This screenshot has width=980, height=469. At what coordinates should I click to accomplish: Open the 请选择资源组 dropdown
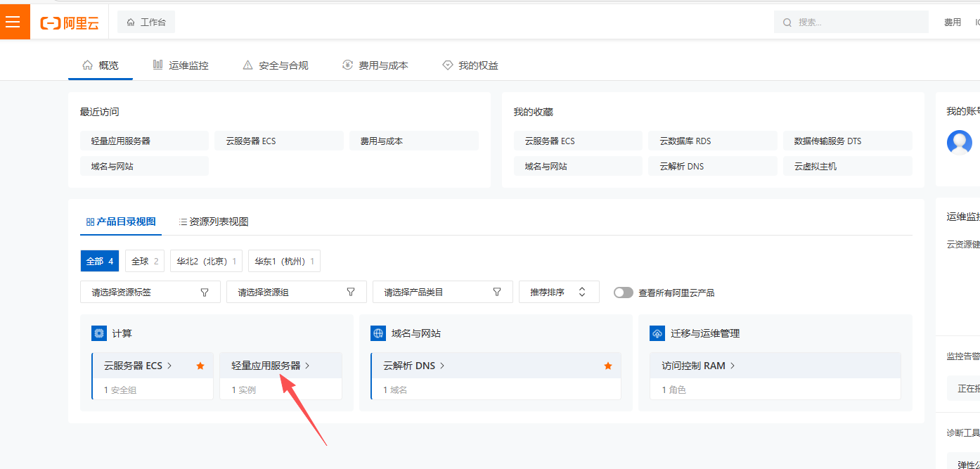click(297, 292)
